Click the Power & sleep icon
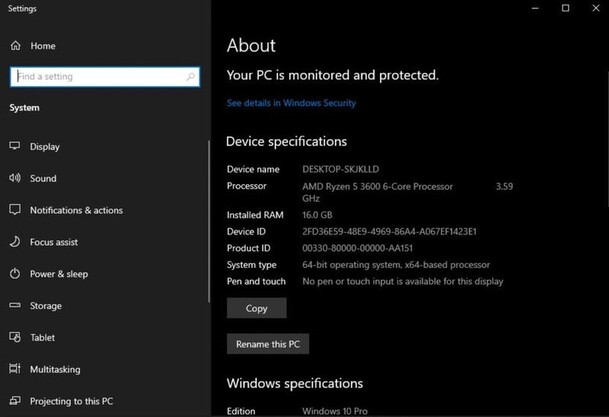This screenshot has width=609, height=417. point(15,274)
